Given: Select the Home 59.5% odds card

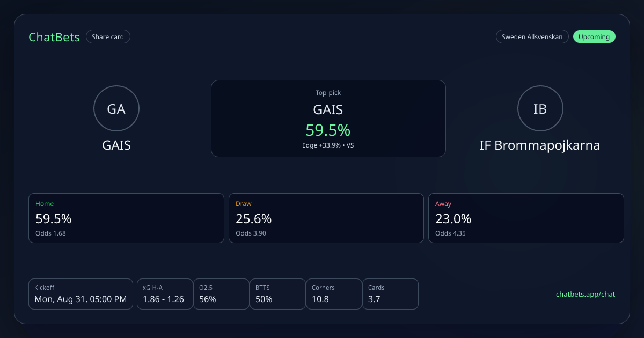Looking at the screenshot, I should click(x=126, y=218).
